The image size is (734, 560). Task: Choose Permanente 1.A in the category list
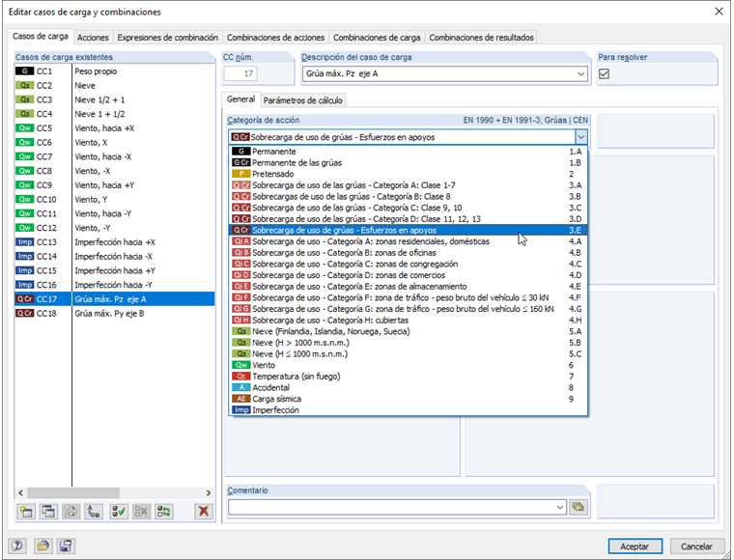tap(409, 152)
